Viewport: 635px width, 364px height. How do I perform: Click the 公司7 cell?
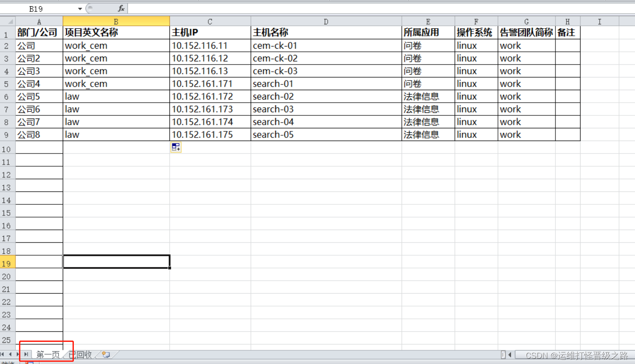coord(39,122)
